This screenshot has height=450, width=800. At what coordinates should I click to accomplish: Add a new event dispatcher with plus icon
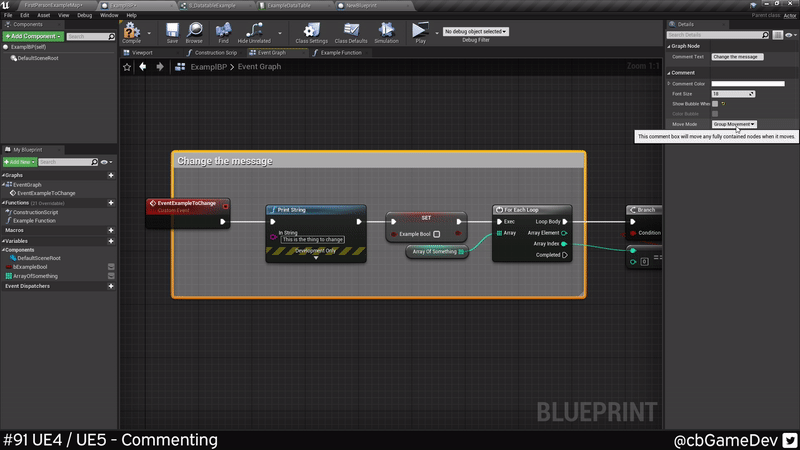(111, 286)
